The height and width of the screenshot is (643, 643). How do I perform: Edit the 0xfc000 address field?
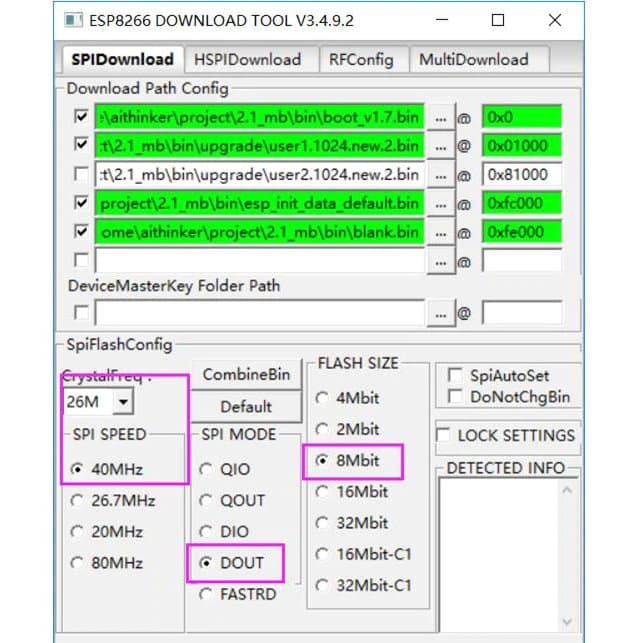pos(522,203)
